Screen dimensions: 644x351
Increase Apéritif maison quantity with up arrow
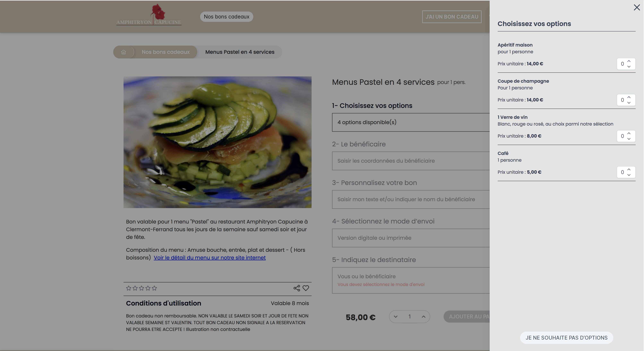629,61
